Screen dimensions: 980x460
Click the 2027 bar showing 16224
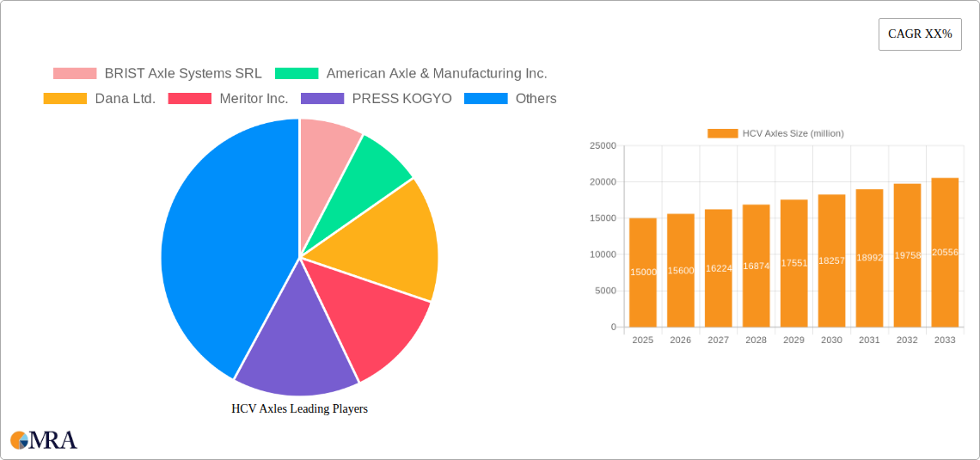coord(718,268)
